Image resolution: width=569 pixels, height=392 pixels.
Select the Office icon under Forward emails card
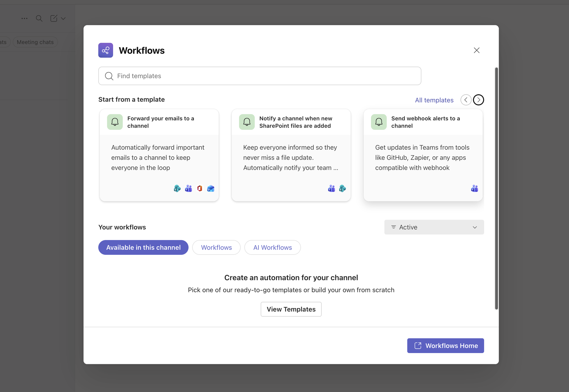coord(200,188)
